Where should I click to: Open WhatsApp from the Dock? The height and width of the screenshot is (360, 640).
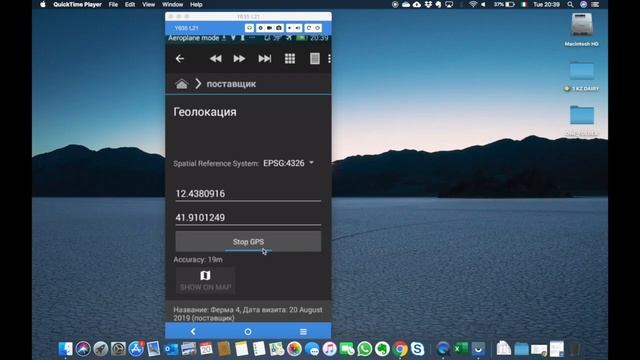tap(364, 349)
